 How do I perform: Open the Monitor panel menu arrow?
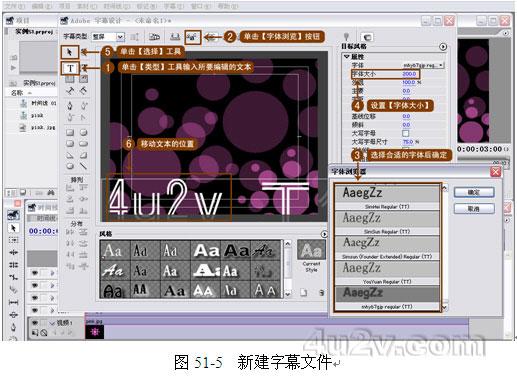pos(506,33)
